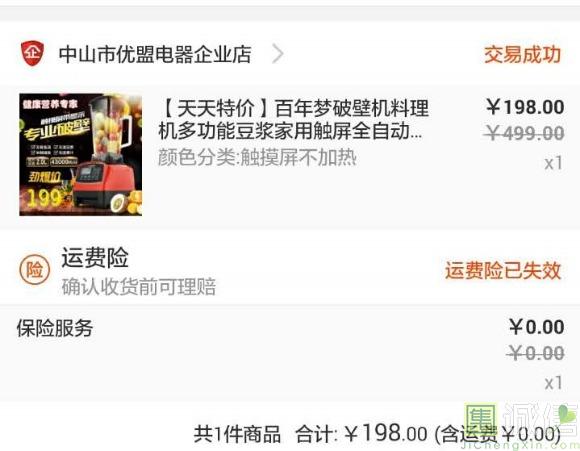
Task: Click the circular 险 insurance icon
Action: click(x=34, y=270)
